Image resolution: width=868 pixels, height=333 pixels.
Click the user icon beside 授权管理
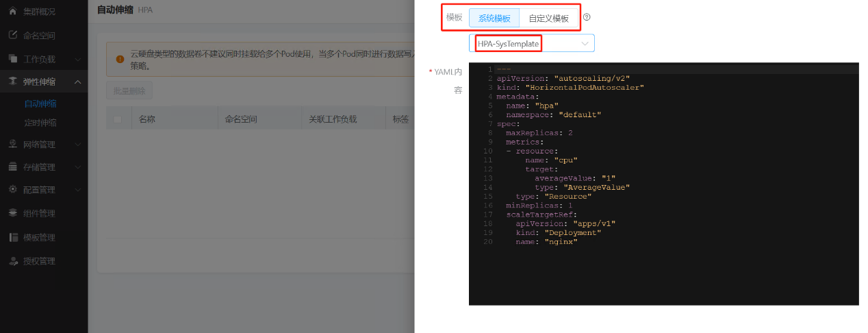pos(13,261)
